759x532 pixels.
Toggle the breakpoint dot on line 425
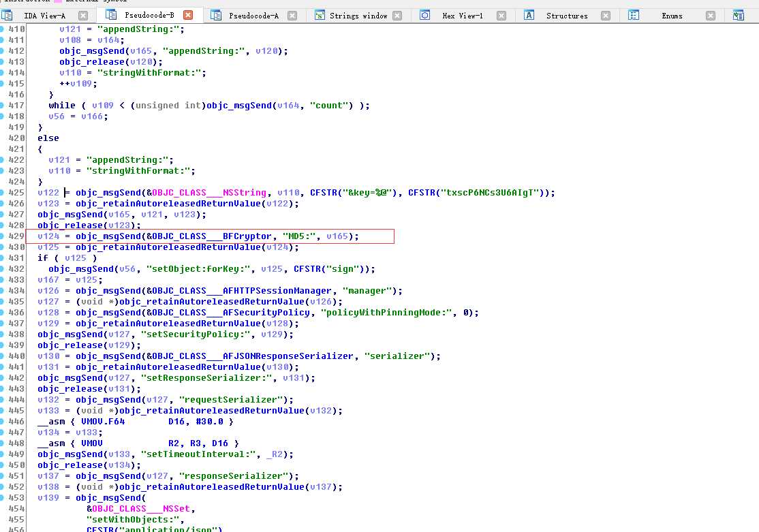pyautogui.click(x=3, y=193)
